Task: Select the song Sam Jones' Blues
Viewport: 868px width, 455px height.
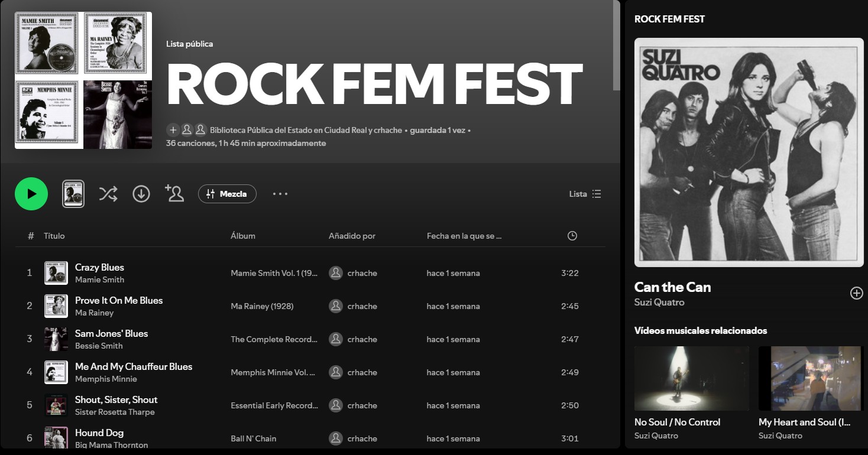Action: coord(112,333)
